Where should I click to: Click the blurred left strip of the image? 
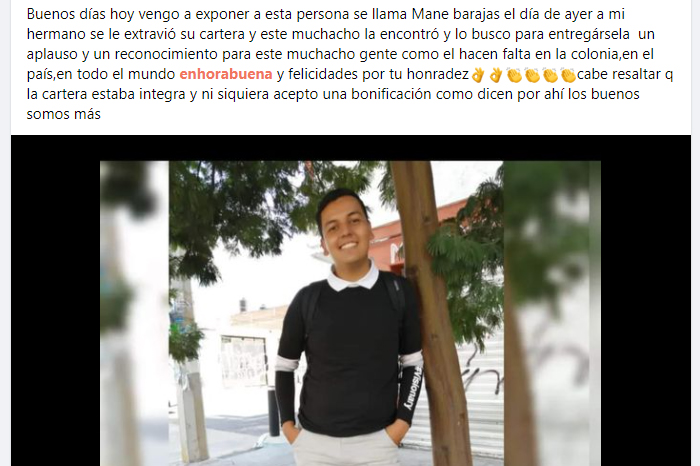pyautogui.click(x=134, y=313)
